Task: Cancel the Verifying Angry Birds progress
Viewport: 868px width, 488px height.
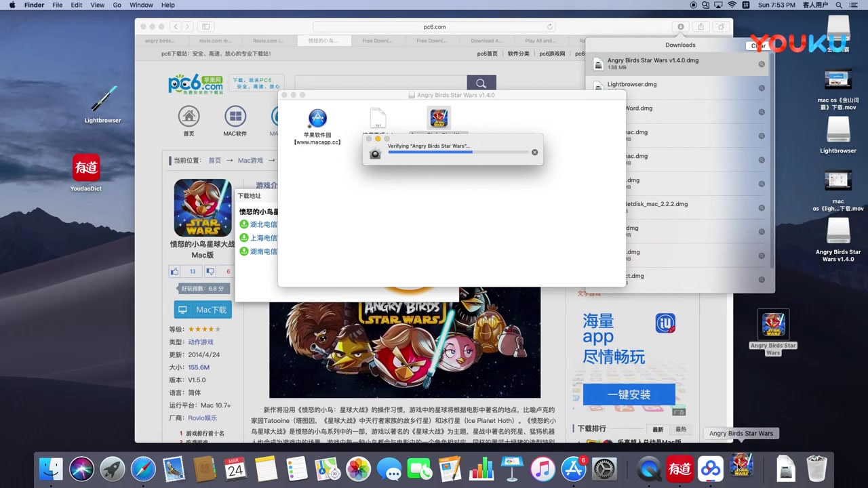Action: coord(534,152)
